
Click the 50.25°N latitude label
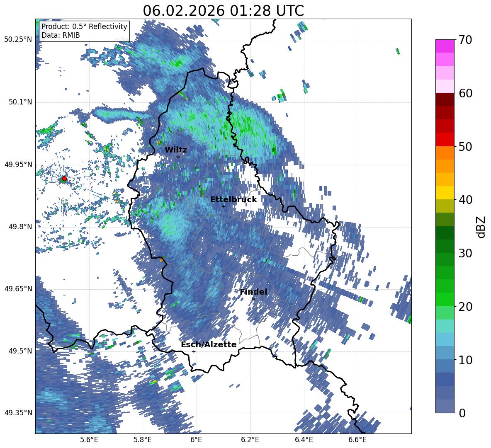tap(18, 40)
